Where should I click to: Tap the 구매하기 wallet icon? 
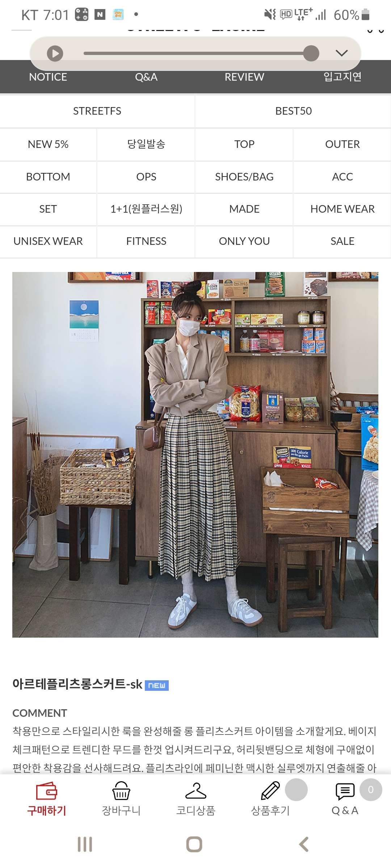click(47, 791)
